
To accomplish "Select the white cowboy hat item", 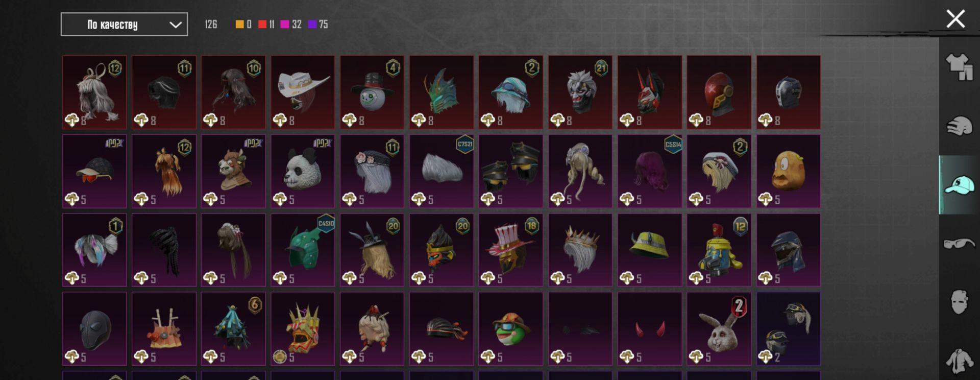I will (x=303, y=92).
